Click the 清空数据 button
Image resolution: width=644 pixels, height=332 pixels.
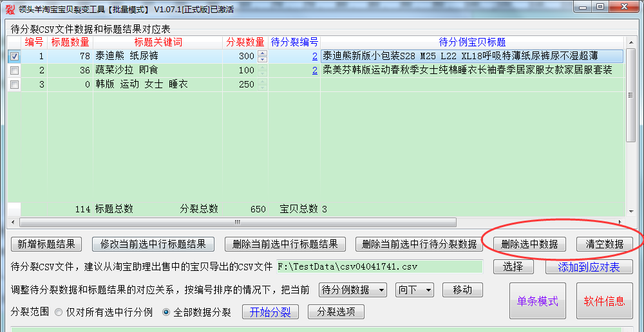604,244
